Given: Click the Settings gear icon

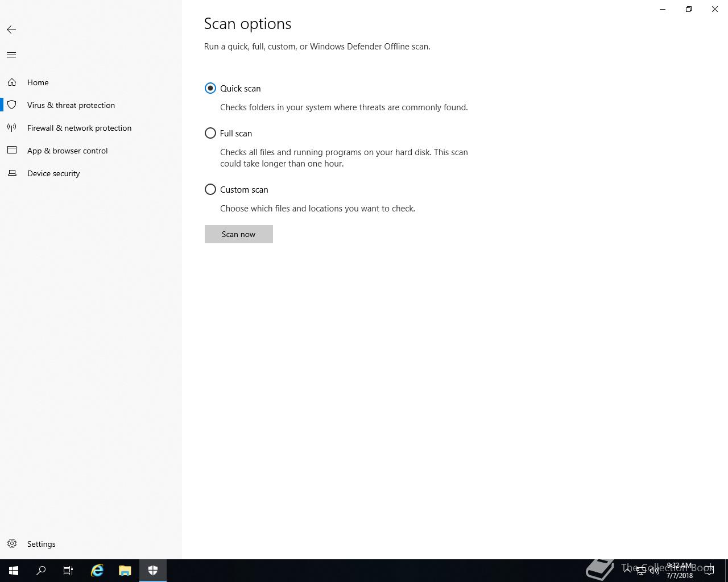Looking at the screenshot, I should click(12, 544).
